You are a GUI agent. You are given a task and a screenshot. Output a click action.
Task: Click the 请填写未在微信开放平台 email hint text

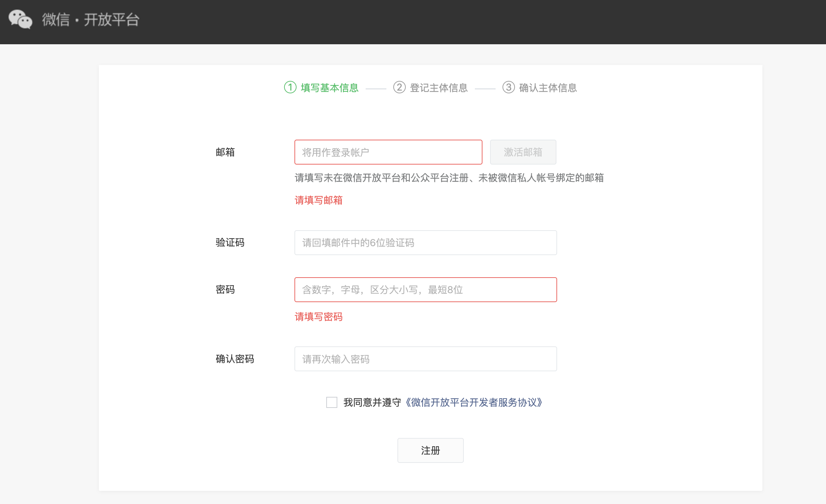pyautogui.click(x=449, y=178)
